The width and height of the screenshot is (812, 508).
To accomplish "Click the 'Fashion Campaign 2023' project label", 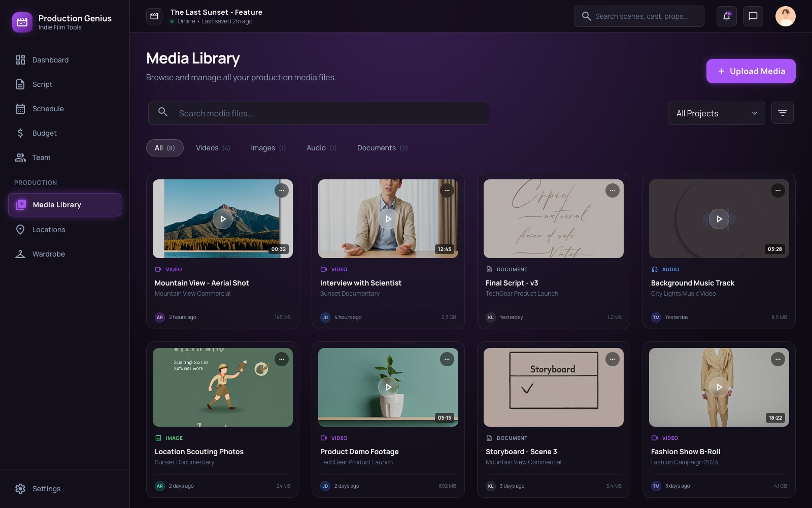I will click(x=685, y=462).
